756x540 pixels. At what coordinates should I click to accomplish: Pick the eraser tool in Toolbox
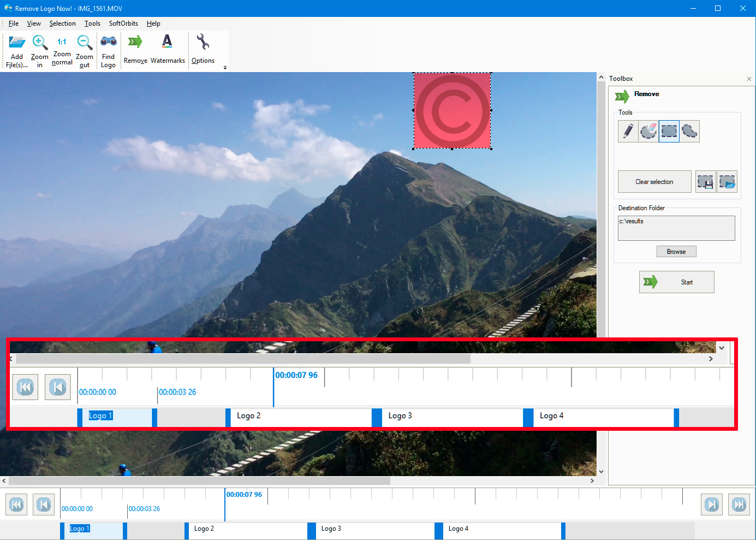[x=648, y=131]
